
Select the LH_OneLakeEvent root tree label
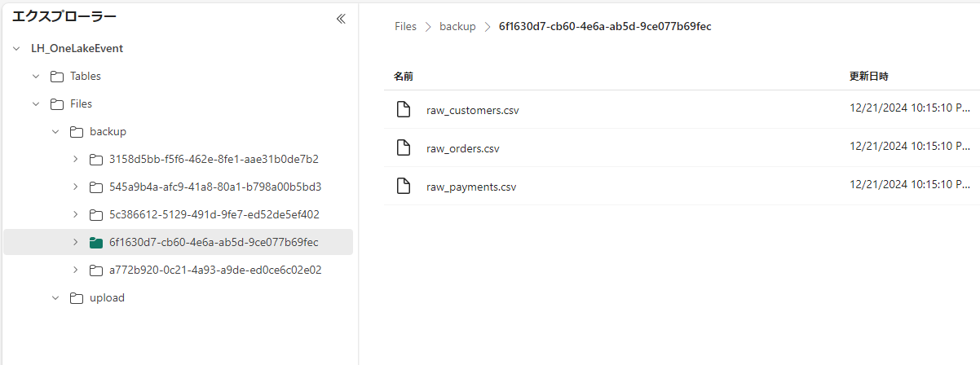[77, 49]
